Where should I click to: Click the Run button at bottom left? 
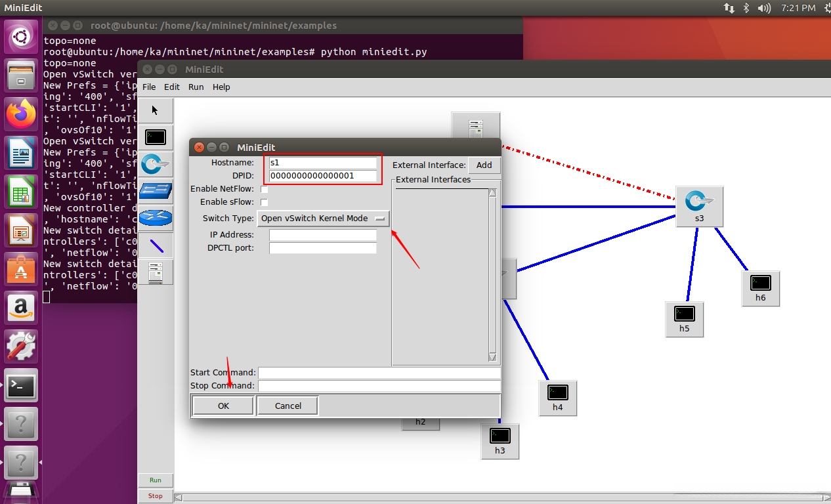tap(156, 480)
